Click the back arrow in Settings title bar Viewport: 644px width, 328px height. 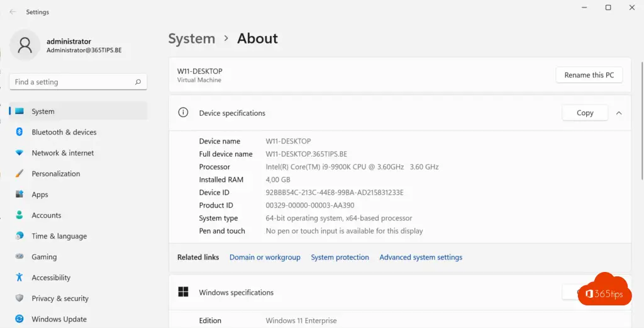click(13, 12)
